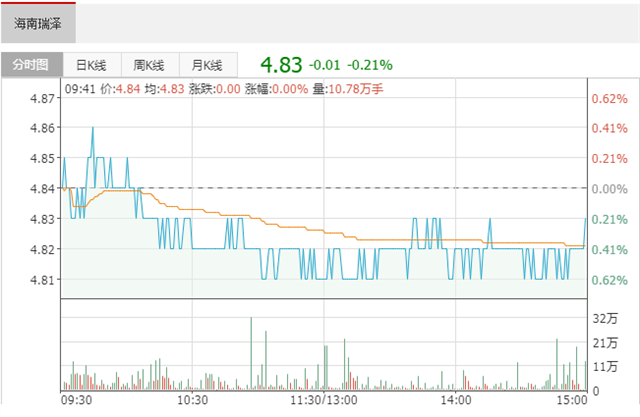Open the 周K线 chart tab
This screenshot has width=640, height=417.
[150, 65]
